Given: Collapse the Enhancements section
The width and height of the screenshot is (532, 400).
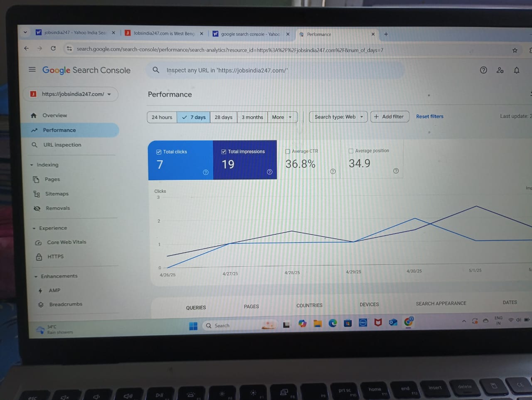Looking at the screenshot, I should [36, 277].
